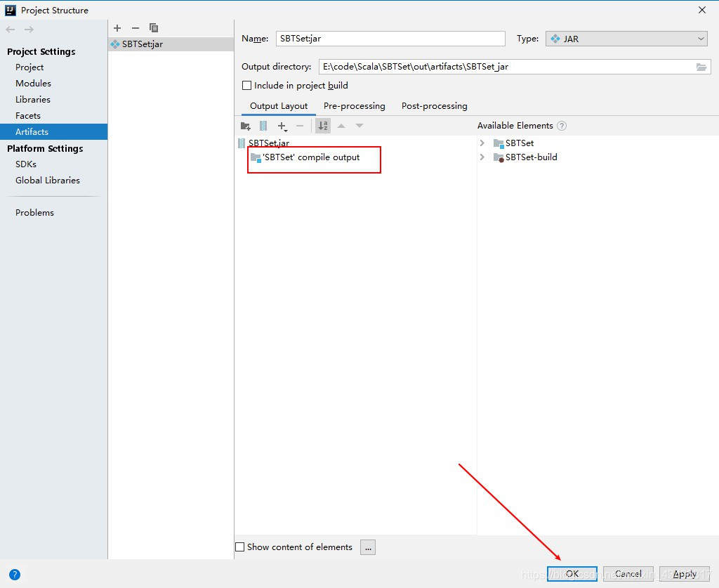Enable Include in project build checkbox
719x588 pixels.
[246, 85]
